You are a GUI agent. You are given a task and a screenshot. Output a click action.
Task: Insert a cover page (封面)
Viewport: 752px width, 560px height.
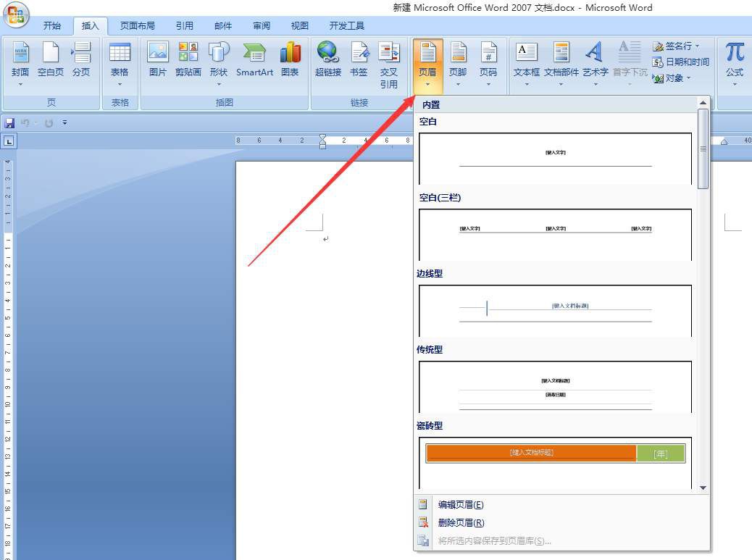pyautogui.click(x=20, y=64)
